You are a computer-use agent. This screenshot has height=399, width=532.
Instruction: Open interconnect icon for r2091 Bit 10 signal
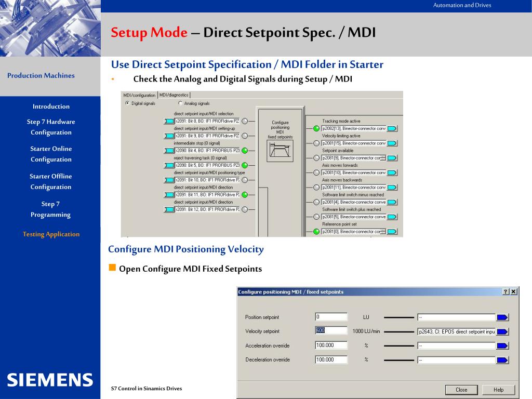coord(169,180)
